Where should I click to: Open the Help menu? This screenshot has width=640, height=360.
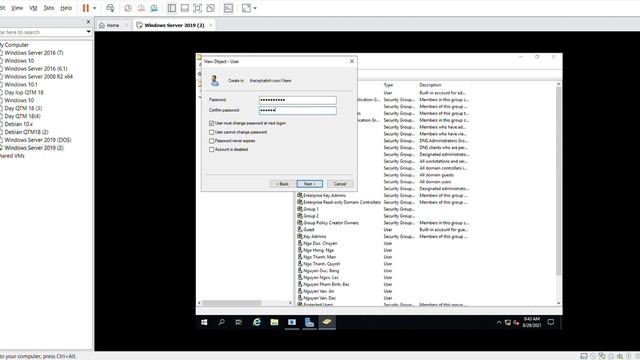tap(66, 8)
